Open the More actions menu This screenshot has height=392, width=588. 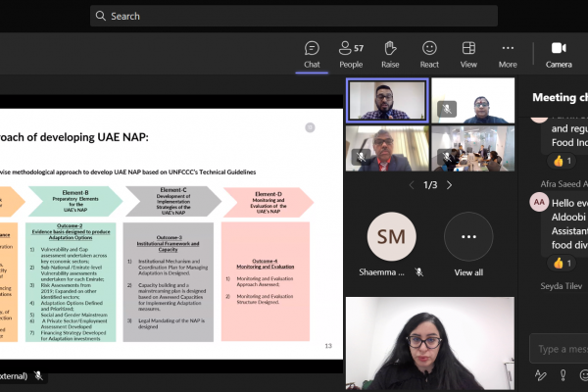(x=507, y=53)
